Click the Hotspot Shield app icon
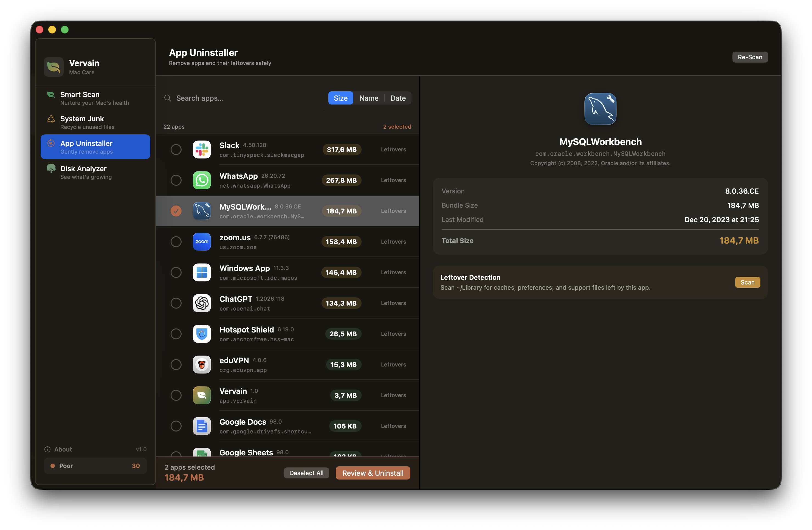The height and width of the screenshot is (530, 812). (x=202, y=334)
